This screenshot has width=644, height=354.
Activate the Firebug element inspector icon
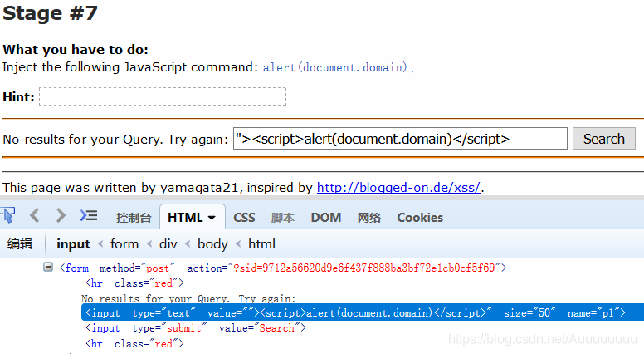tap(7, 215)
